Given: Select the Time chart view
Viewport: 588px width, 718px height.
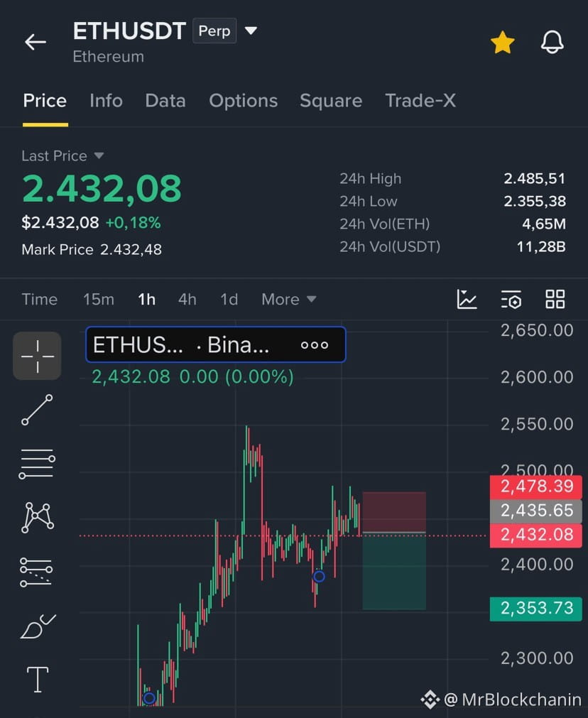Looking at the screenshot, I should [x=39, y=300].
